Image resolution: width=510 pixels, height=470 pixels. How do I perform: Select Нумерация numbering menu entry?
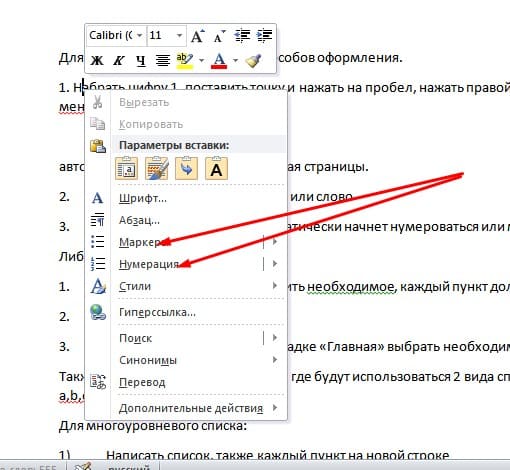186,264
